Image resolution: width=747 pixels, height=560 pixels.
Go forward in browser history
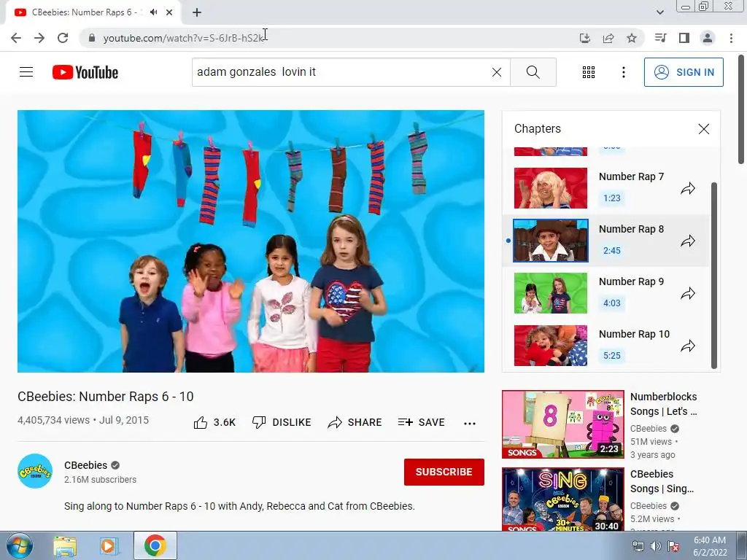pos(39,38)
